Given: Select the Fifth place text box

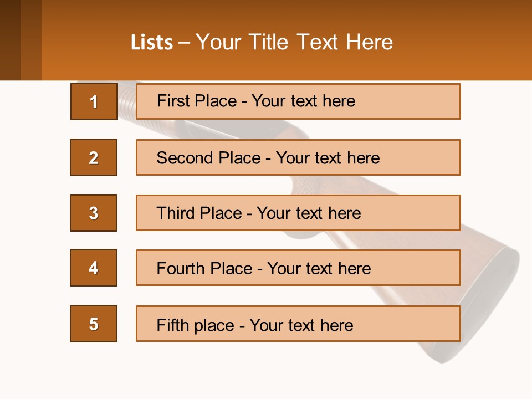Looking at the screenshot, I should pos(298,324).
